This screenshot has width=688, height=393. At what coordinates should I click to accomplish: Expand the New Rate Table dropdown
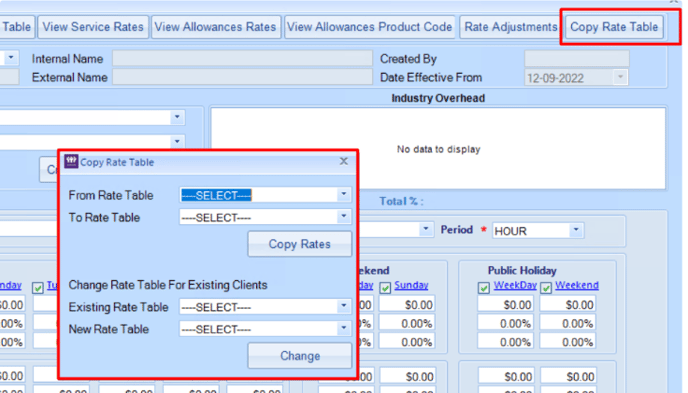[344, 329]
